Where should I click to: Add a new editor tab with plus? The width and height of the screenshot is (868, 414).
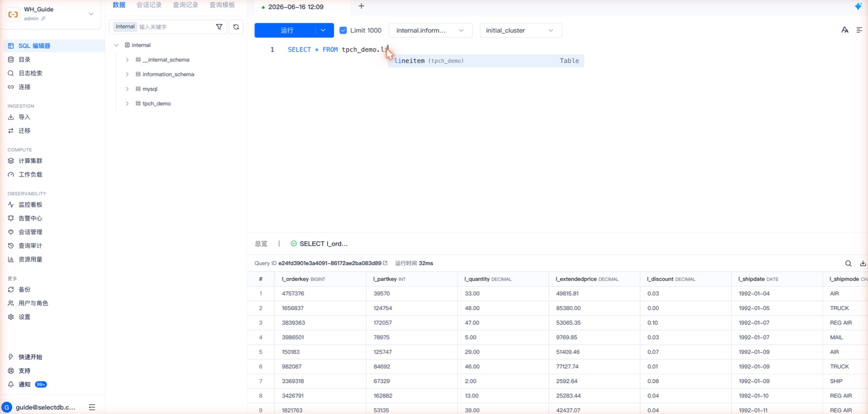tap(361, 6)
